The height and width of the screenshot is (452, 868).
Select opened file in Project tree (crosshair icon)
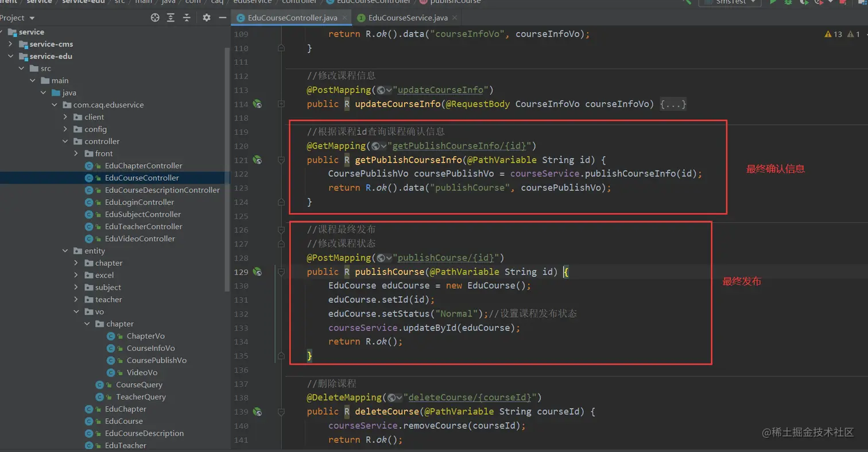coord(154,18)
